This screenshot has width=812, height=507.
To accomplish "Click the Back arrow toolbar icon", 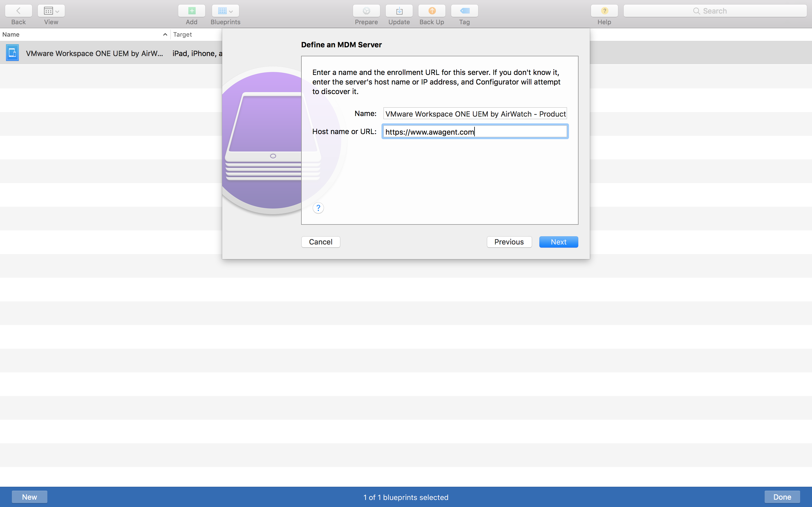I will pyautogui.click(x=18, y=11).
